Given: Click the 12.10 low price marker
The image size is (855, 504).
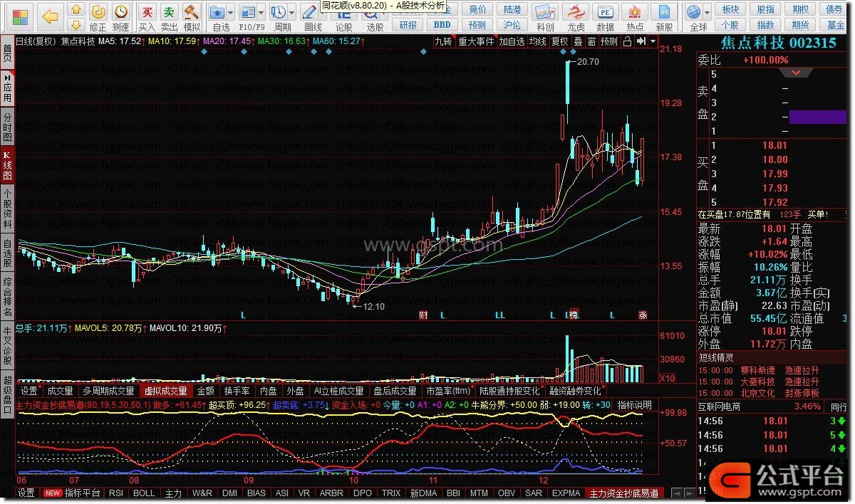Looking at the screenshot, I should (373, 307).
